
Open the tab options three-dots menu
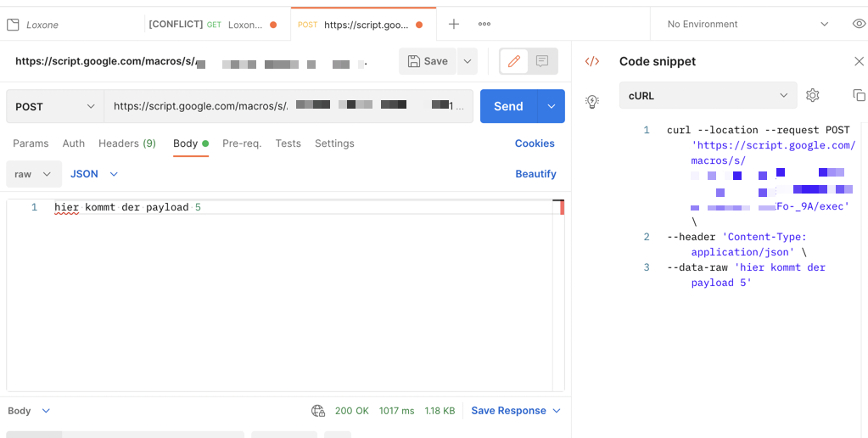[x=484, y=24]
